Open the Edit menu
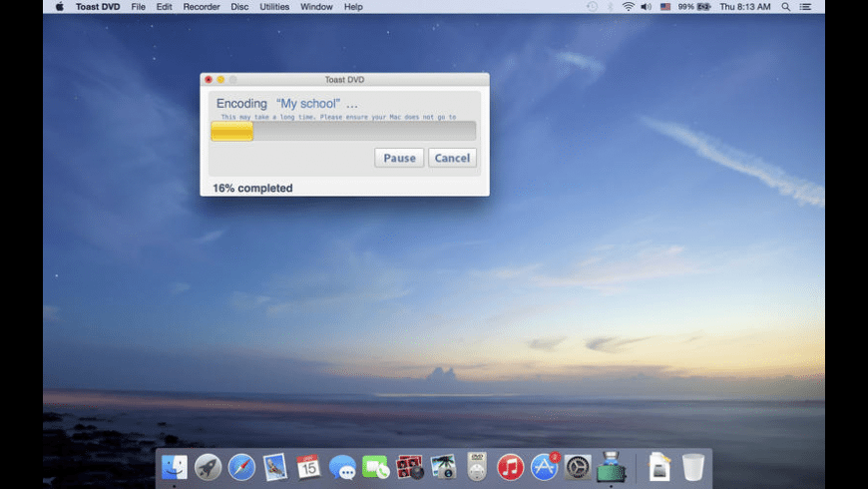Screen dimensions: 868x489 (x=164, y=7)
